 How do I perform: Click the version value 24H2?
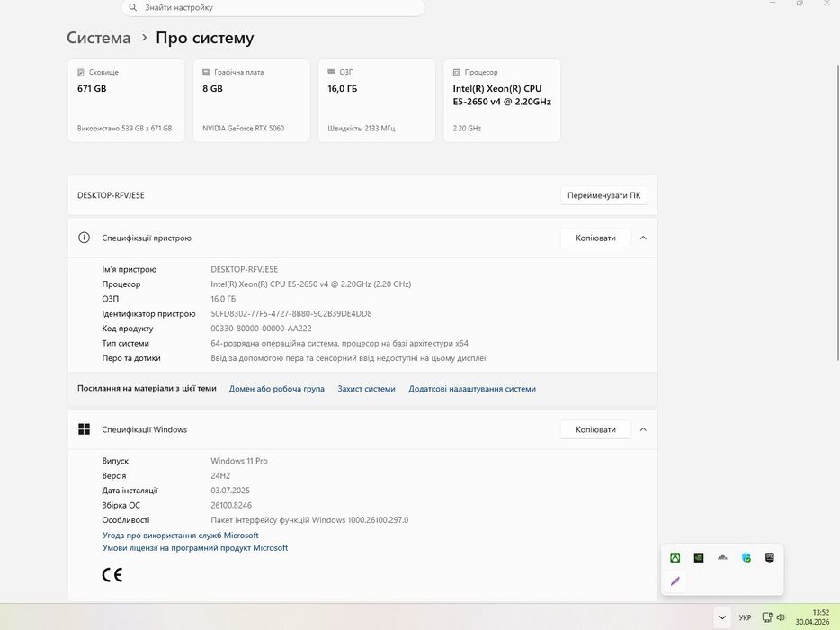pyautogui.click(x=220, y=475)
